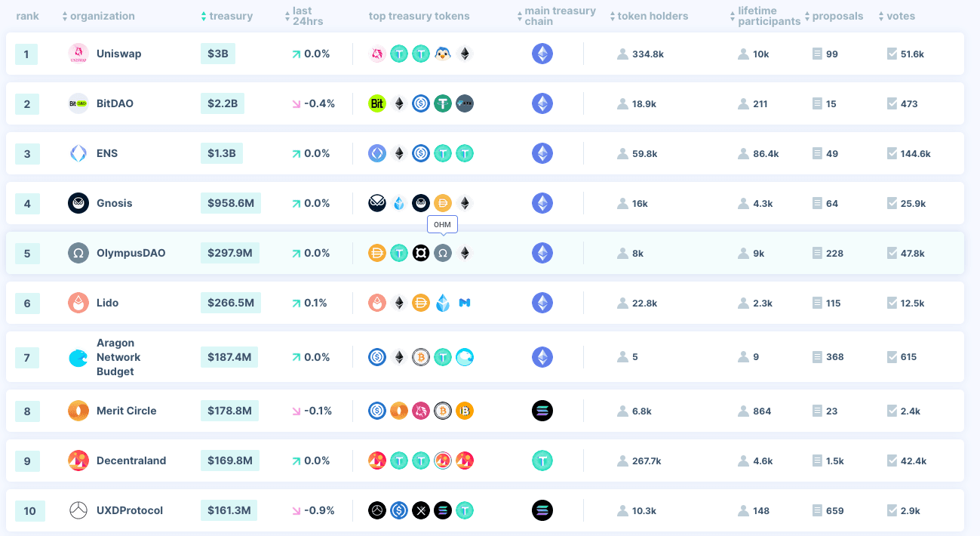Open the UXDProtocol organization name
The image size is (980, 536).
pyautogui.click(x=130, y=510)
